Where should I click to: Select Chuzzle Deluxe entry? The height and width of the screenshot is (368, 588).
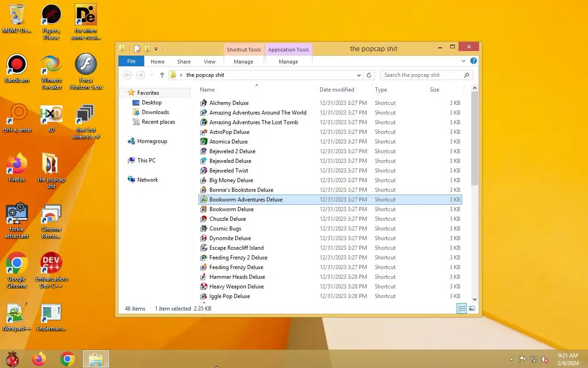tap(330, 219)
